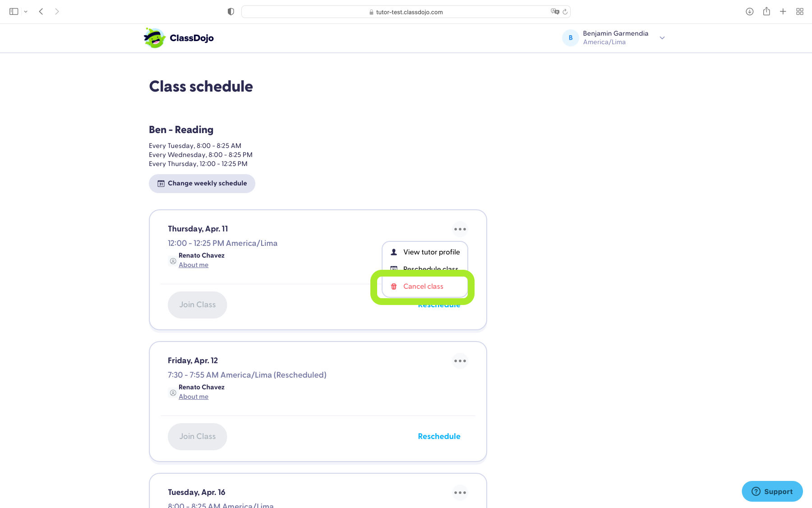The height and width of the screenshot is (508, 812).
Task: Expand the sidebar options chevron
Action: 26,12
